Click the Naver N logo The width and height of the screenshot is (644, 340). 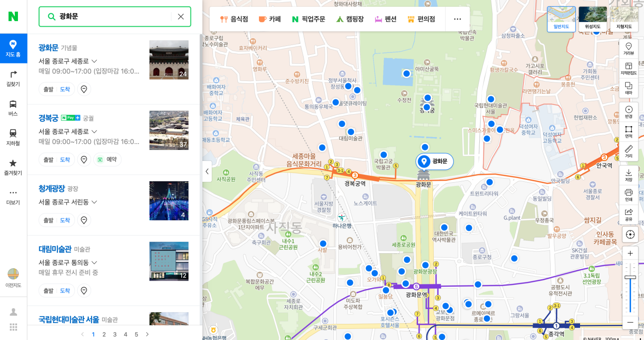point(13,17)
